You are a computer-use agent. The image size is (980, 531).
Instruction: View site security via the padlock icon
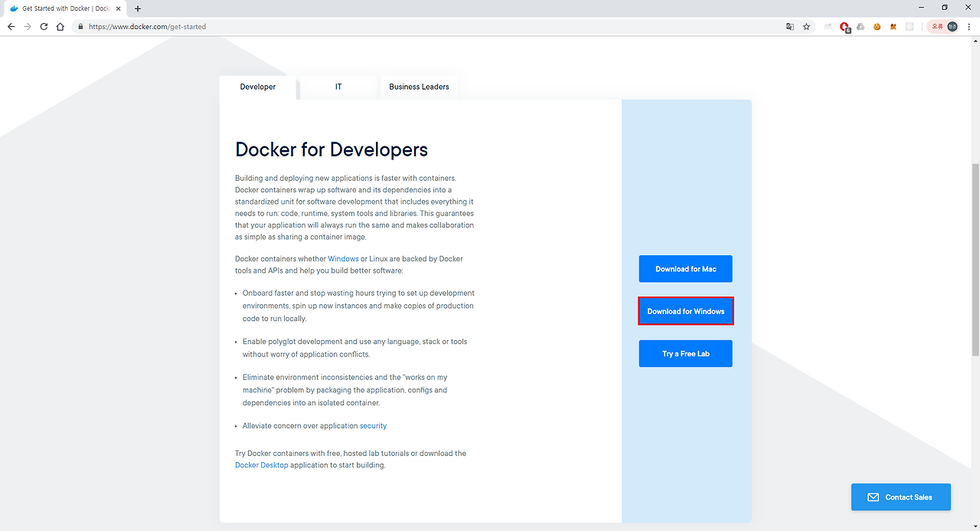[x=80, y=26]
